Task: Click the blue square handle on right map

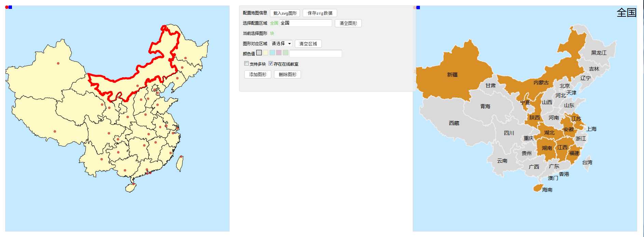Action: tap(418, 8)
